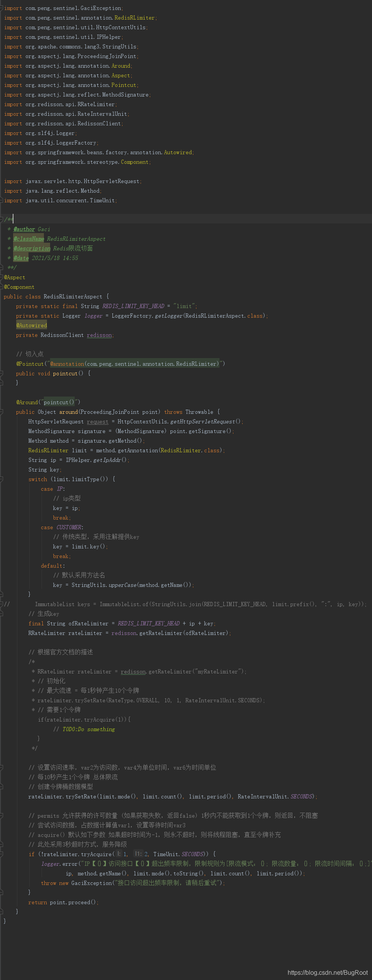
Task: Collapse the pointcut() method fold marker
Action: 2,373
